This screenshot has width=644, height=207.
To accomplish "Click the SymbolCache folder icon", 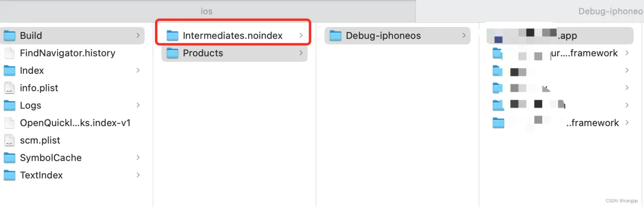I will [9, 158].
